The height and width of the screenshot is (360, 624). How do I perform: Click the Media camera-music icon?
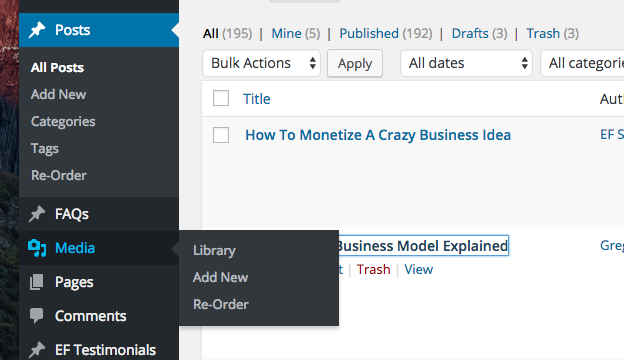point(37,248)
